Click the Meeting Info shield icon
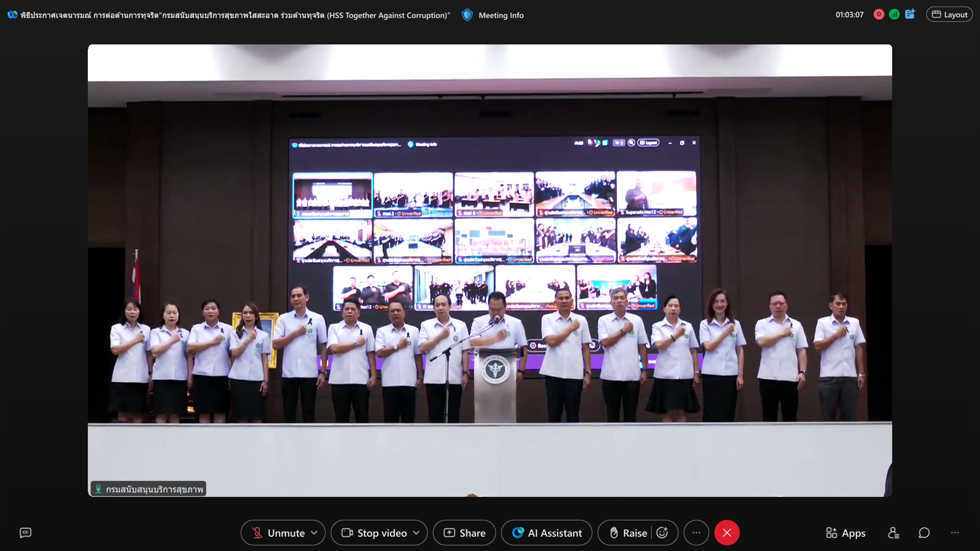 [467, 15]
